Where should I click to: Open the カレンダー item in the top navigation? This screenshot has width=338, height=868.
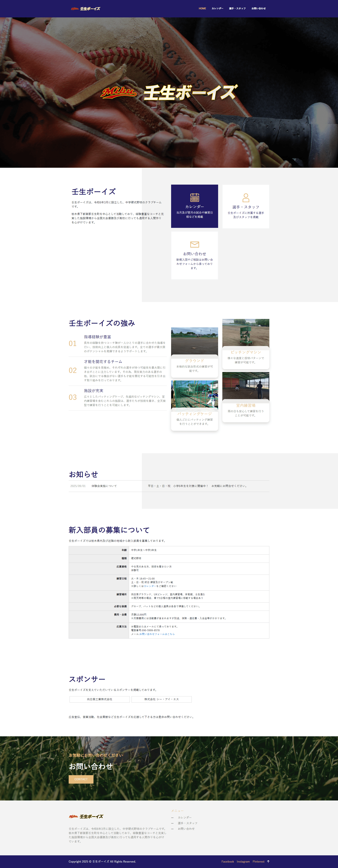click(217, 8)
